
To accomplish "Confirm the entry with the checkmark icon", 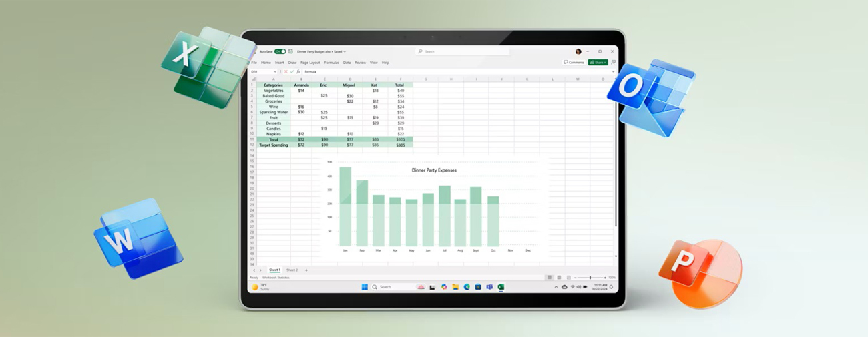I will click(292, 71).
